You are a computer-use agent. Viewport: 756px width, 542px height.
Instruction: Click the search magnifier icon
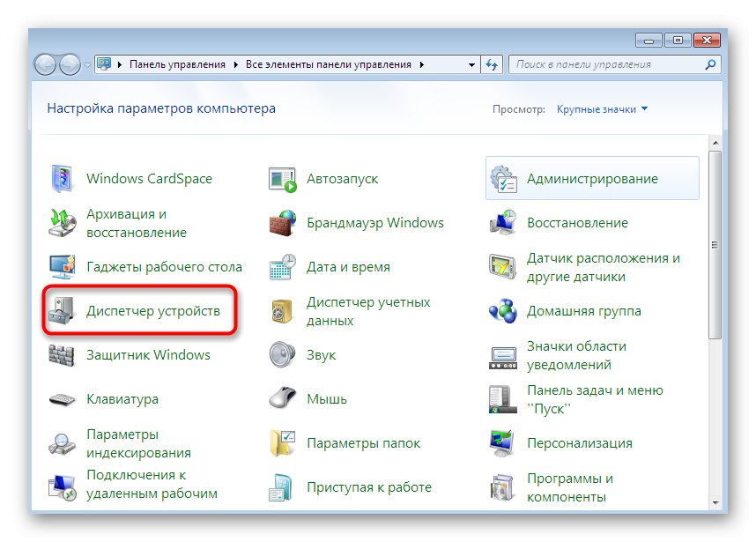(710, 64)
